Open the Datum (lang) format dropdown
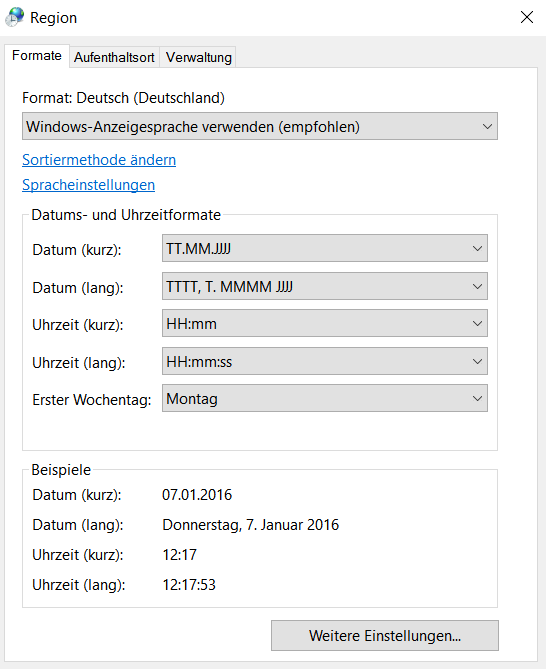The width and height of the screenshot is (546, 669). pyautogui.click(x=325, y=286)
